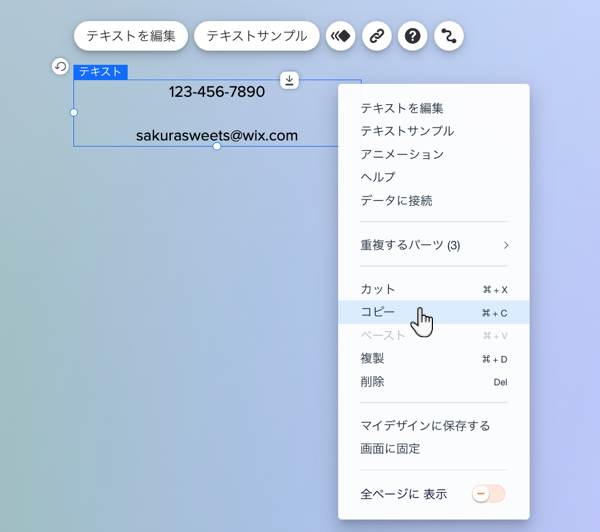Viewport: 600px width, 532px height.
Task: Choose 複製 from the context menu
Action: pyautogui.click(x=434, y=359)
